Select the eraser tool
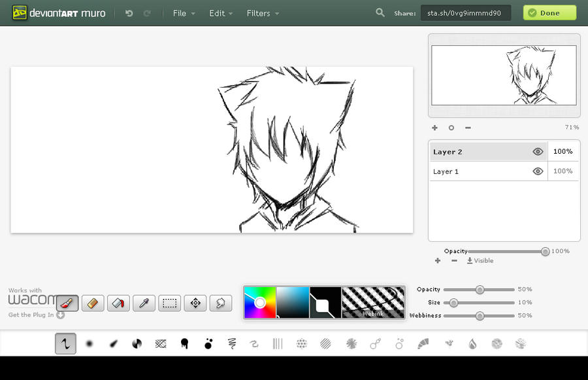 click(x=93, y=303)
